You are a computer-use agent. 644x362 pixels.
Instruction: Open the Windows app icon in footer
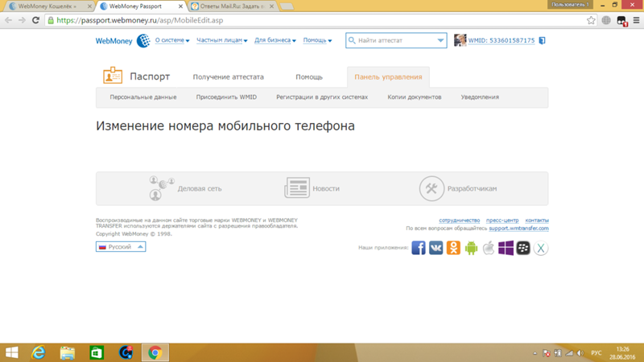pos(506,248)
